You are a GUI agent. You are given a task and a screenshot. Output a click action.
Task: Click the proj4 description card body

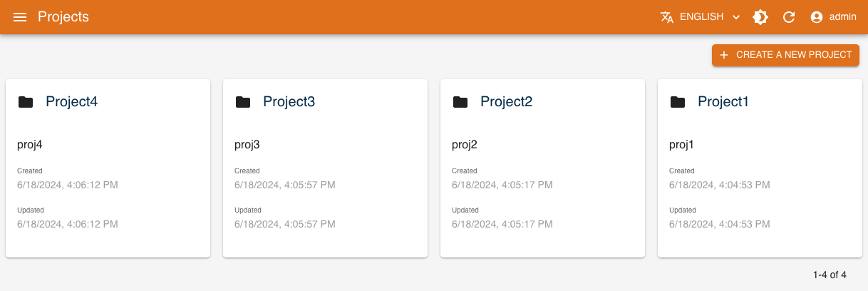30,145
